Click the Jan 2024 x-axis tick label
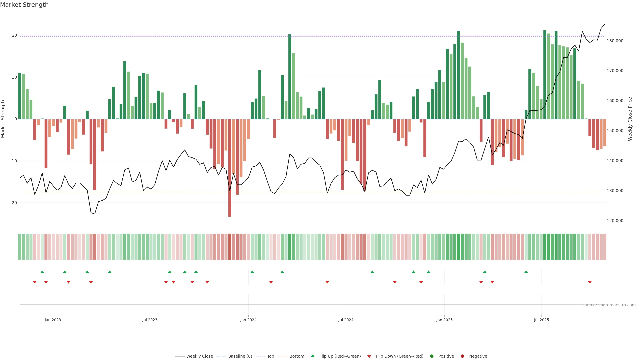The width and height of the screenshot is (644, 362). pos(248,320)
